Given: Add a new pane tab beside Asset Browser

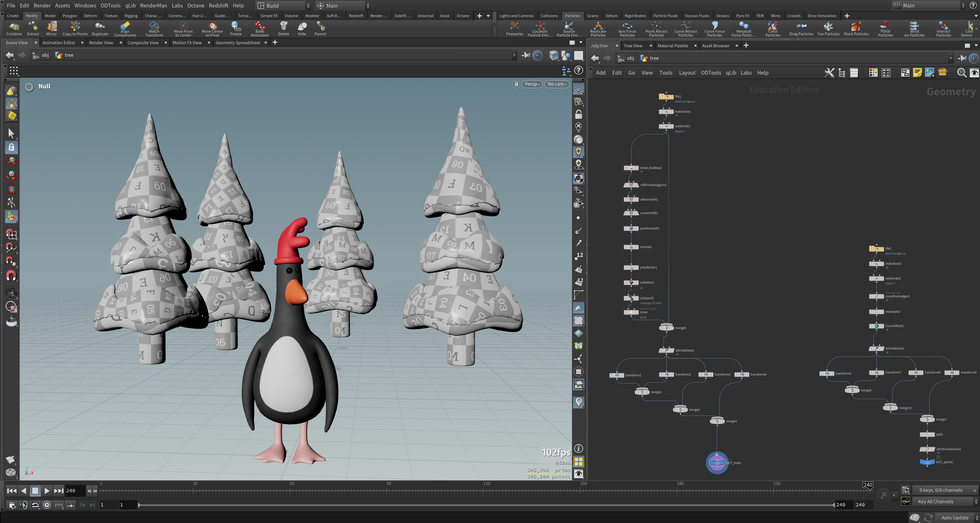Looking at the screenshot, I should point(746,46).
